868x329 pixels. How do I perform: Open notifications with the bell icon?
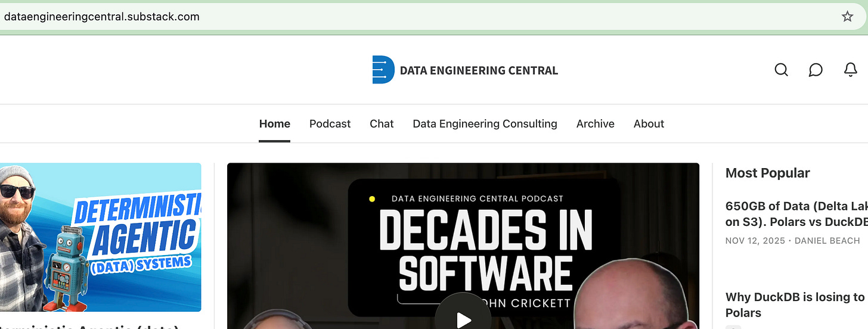click(851, 70)
